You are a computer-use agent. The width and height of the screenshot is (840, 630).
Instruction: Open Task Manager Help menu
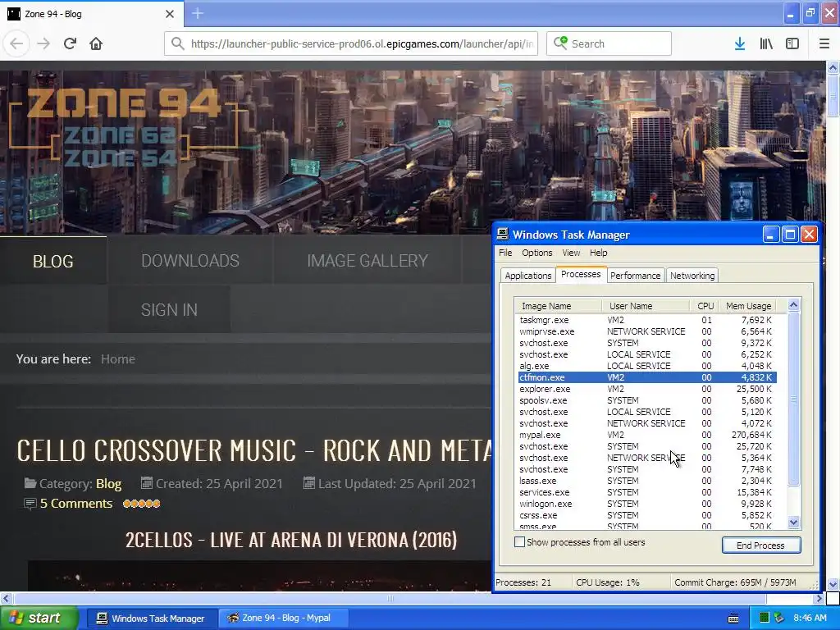(x=598, y=253)
